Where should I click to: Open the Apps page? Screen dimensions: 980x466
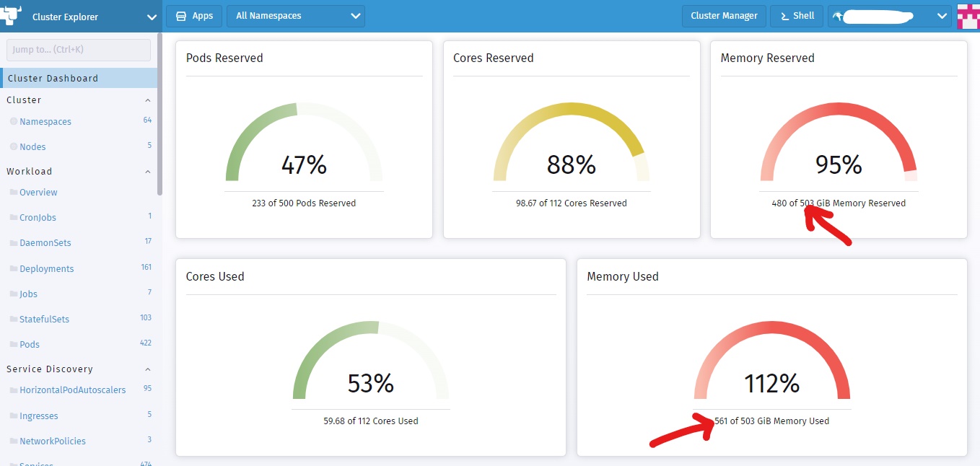(x=193, y=15)
